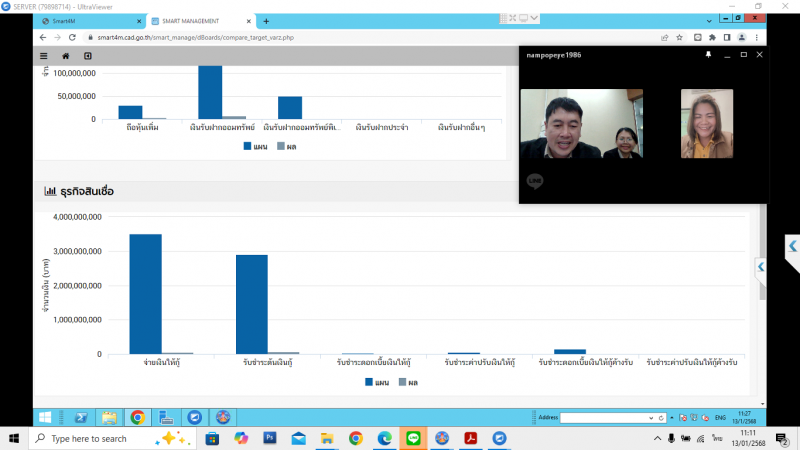Click the UltraViewer monitor icon
Viewport: 800px width, 450px height.
click(x=523, y=18)
